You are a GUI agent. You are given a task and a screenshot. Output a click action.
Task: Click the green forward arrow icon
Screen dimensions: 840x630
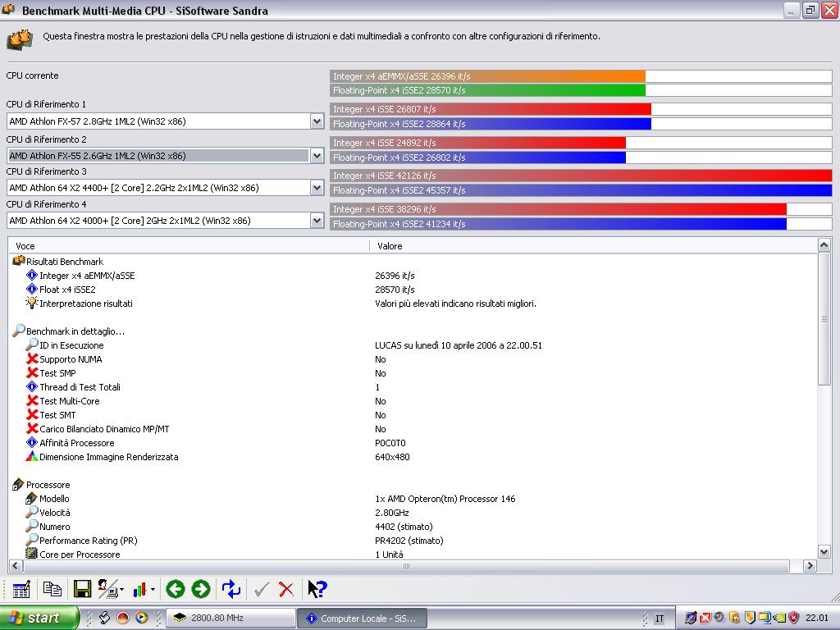coord(201,589)
